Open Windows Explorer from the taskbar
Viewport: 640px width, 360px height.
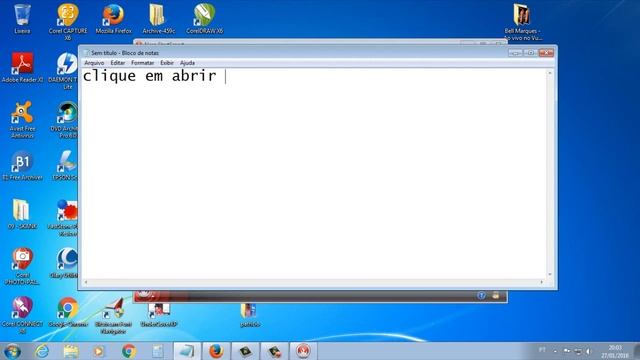[71, 351]
